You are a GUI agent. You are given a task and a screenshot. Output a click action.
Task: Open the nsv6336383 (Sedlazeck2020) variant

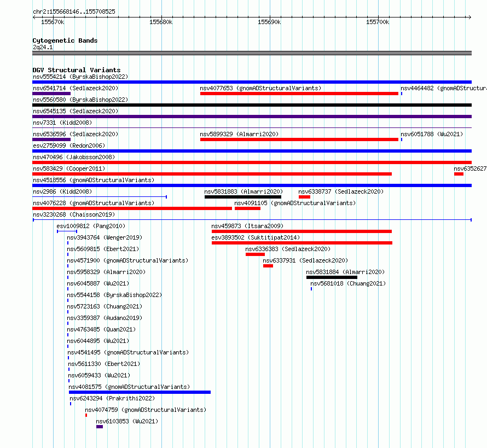pyautogui.click(x=256, y=254)
